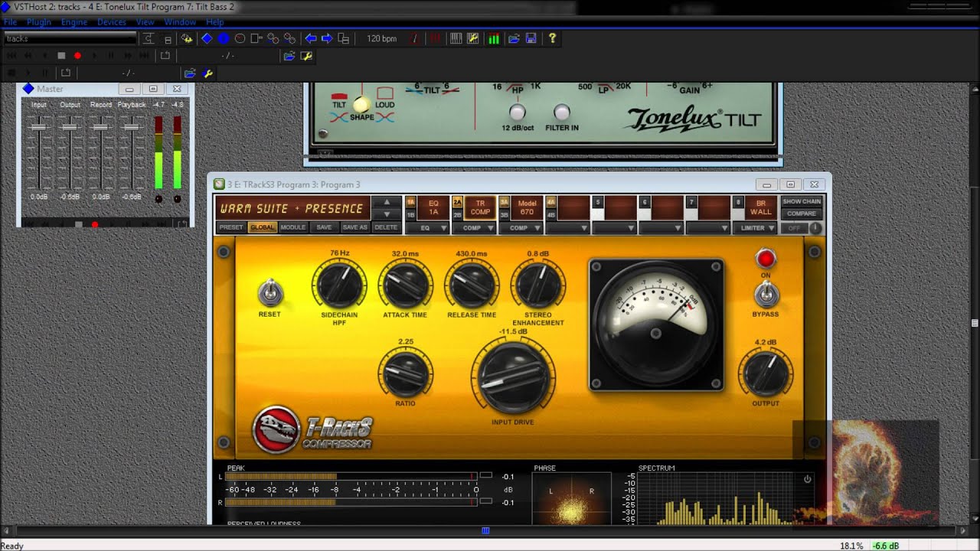The height and width of the screenshot is (551, 980).
Task: Open the Engine menu
Action: coord(74,22)
